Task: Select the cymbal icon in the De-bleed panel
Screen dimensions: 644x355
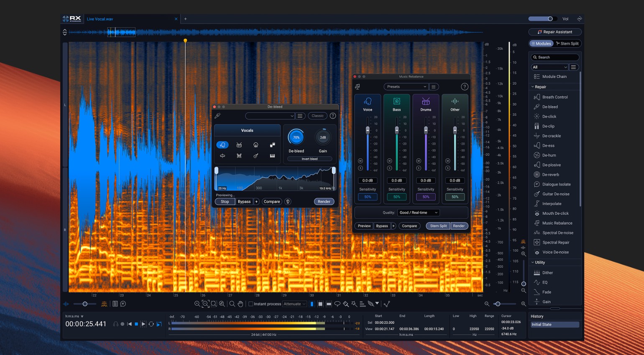Action: pyautogui.click(x=222, y=155)
